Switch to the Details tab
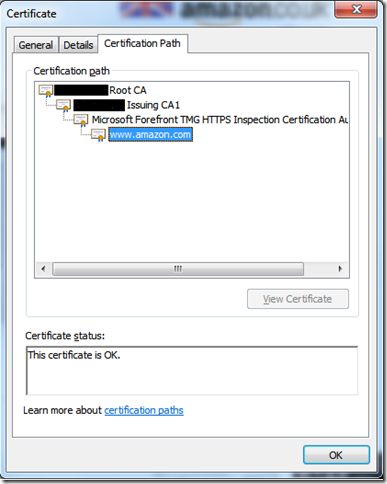This screenshot has width=387, height=484. [78, 45]
